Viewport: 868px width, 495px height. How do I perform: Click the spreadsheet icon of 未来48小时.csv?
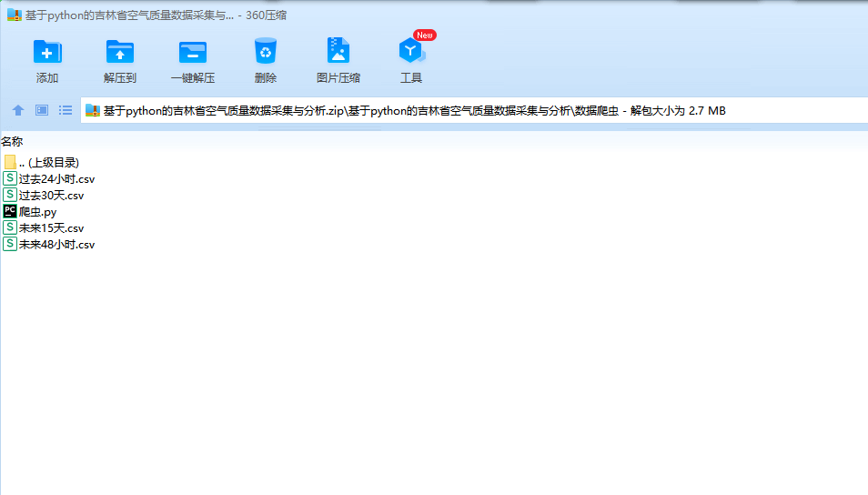(9, 244)
